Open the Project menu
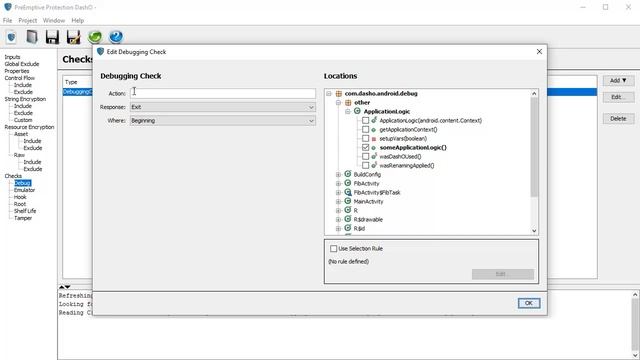This screenshot has height=360, width=640. pyautogui.click(x=28, y=20)
